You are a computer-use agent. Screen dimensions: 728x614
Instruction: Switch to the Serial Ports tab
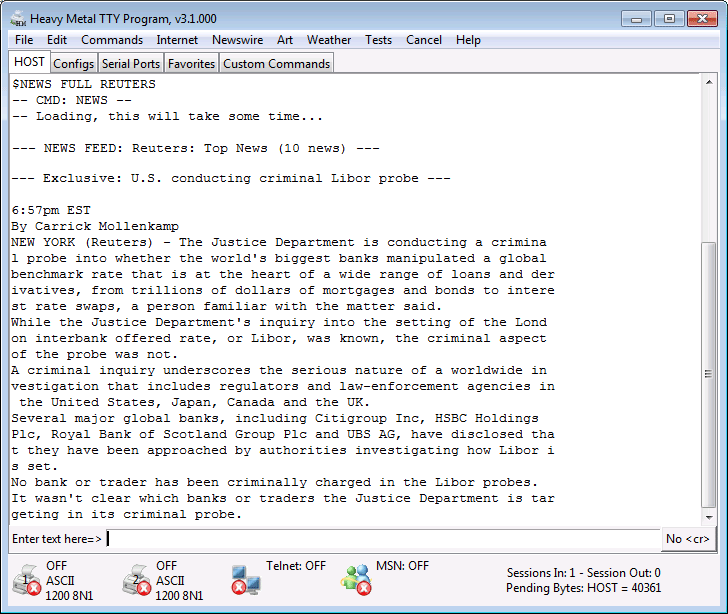click(x=131, y=64)
